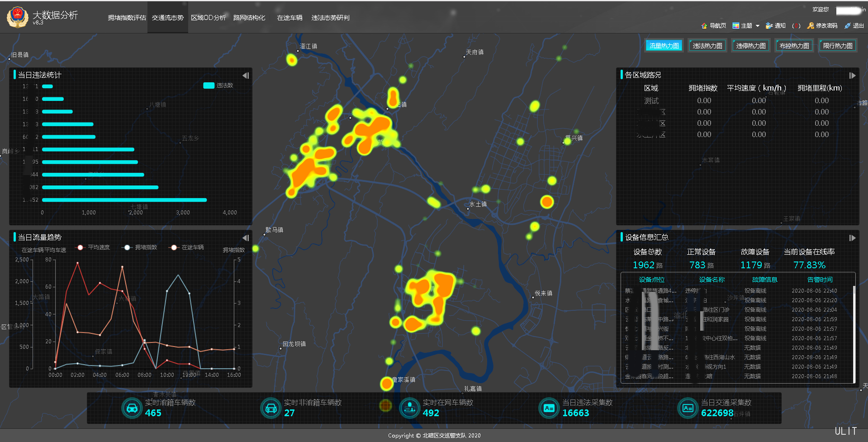This screenshot has width=868, height=442.
Task: Click the colorful 主题 theme icon
Action: pos(736,26)
